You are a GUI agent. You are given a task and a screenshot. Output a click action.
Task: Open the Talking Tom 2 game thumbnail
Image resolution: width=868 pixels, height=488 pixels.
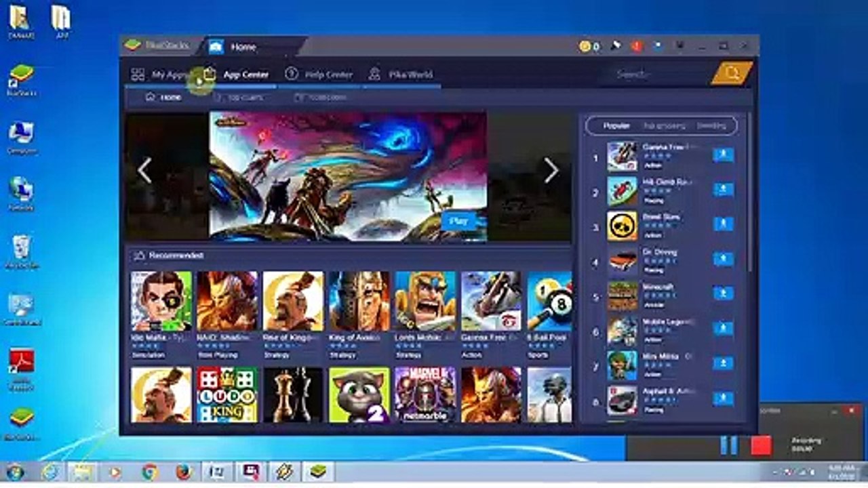click(x=359, y=395)
